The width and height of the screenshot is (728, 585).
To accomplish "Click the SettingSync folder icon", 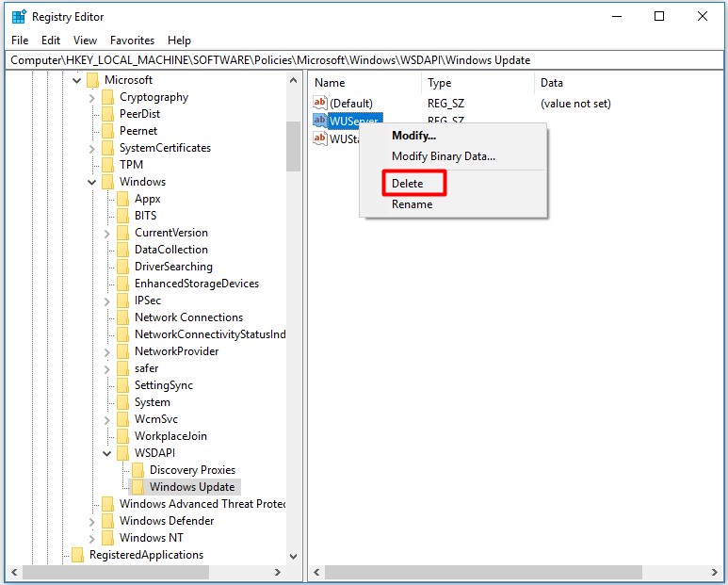I will 123,385.
